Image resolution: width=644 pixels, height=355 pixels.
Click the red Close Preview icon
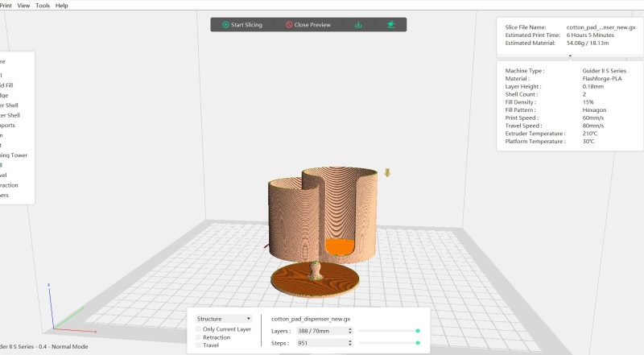pos(289,25)
